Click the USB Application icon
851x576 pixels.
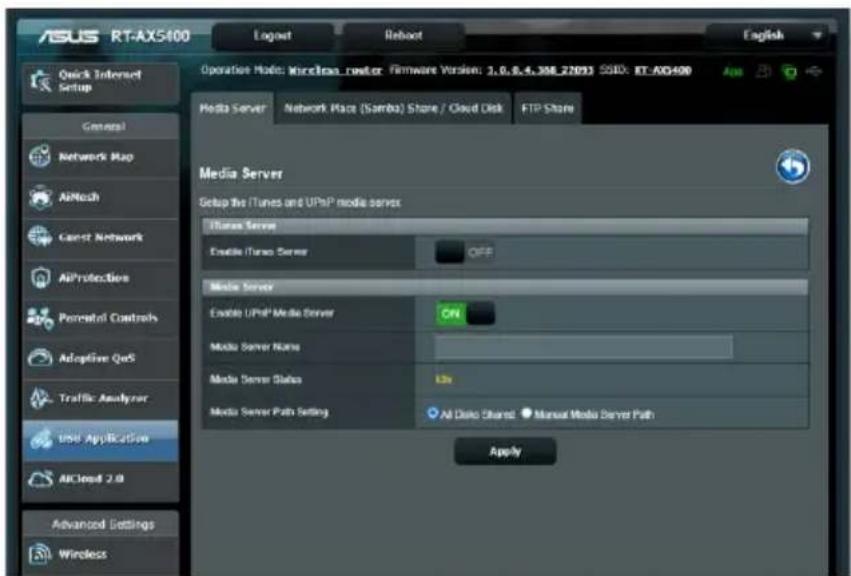pyautogui.click(x=40, y=439)
